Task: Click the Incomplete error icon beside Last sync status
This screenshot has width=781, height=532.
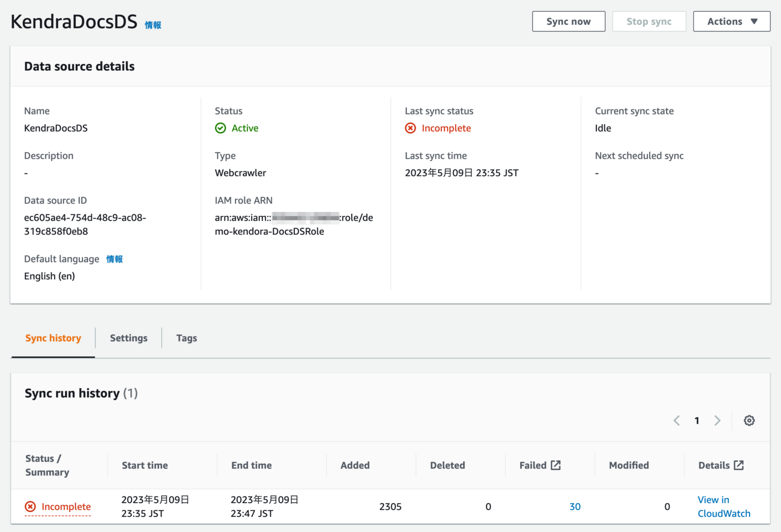Action: 410,128
